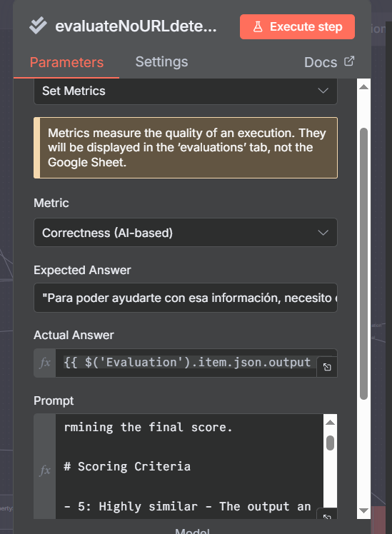The height and width of the screenshot is (534, 392).
Task: Expand the Set Metrics operation dropdown
Action: [x=185, y=91]
